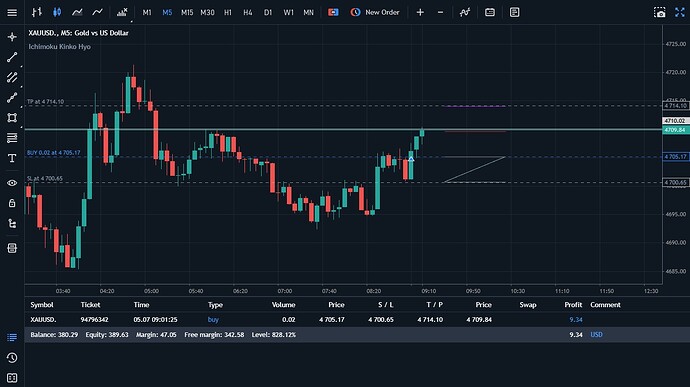This screenshot has height=387, width=690.
Task: Select the trend line drawing tool
Action: [x=12, y=57]
